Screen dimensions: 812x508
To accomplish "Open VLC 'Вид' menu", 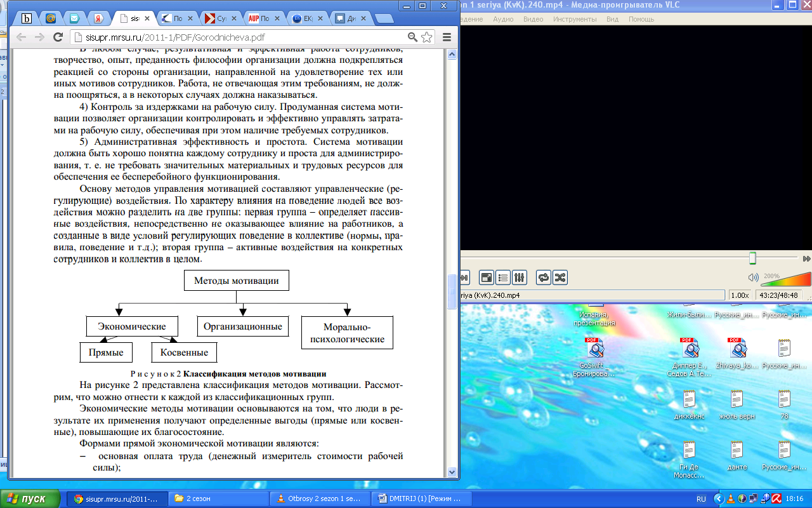I will click(612, 19).
